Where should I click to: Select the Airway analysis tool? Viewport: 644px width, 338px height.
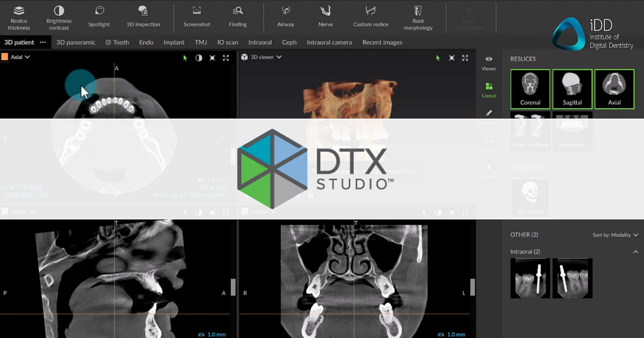pyautogui.click(x=286, y=15)
